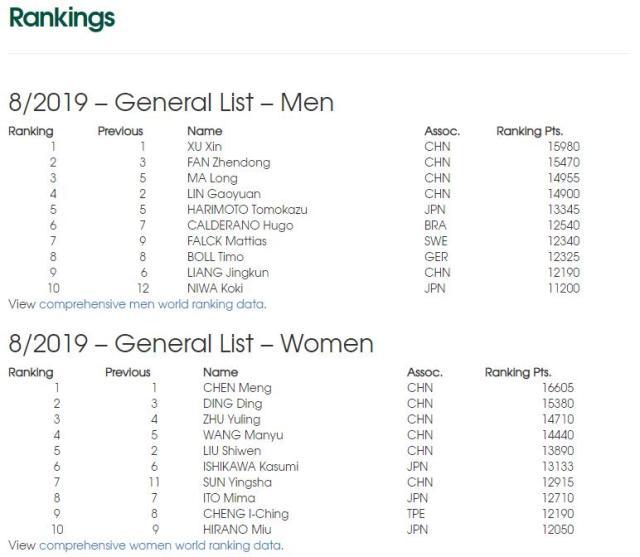Viewport: 640px width, 557px height.
Task: Click men's Ranking Pts. column header
Action: click(529, 131)
